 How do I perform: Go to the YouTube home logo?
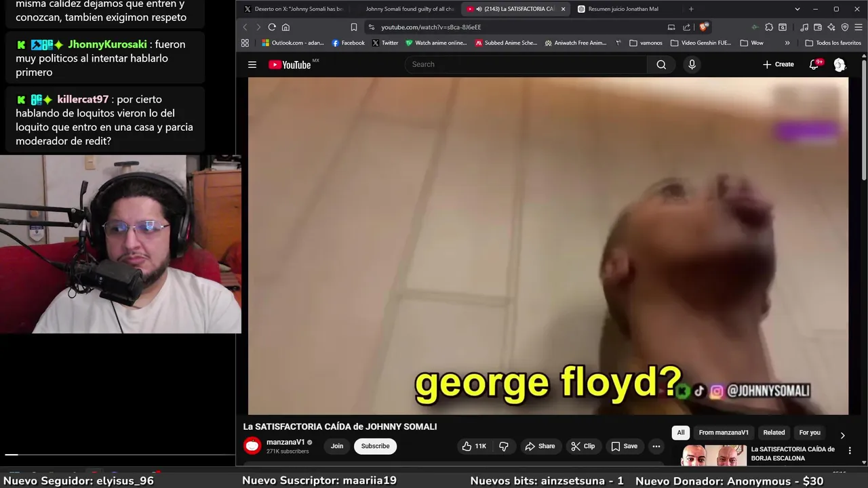pos(290,64)
